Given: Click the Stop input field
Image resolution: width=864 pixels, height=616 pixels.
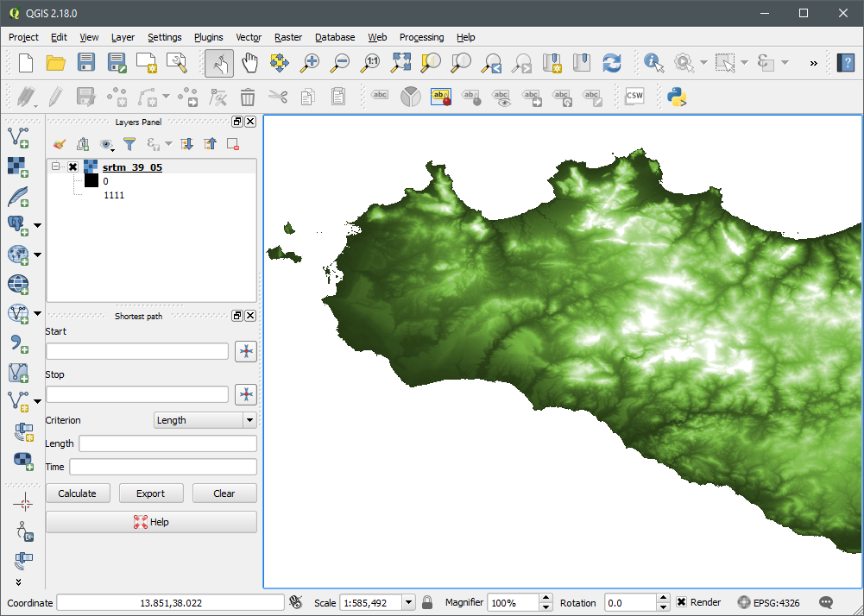Looking at the screenshot, I should pos(137,394).
